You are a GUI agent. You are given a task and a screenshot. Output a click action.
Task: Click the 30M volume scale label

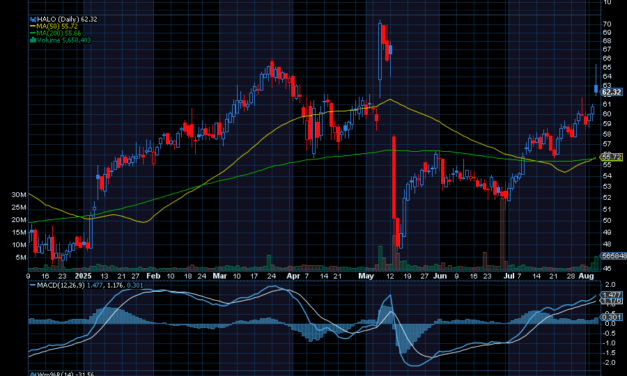pyautogui.click(x=19, y=195)
